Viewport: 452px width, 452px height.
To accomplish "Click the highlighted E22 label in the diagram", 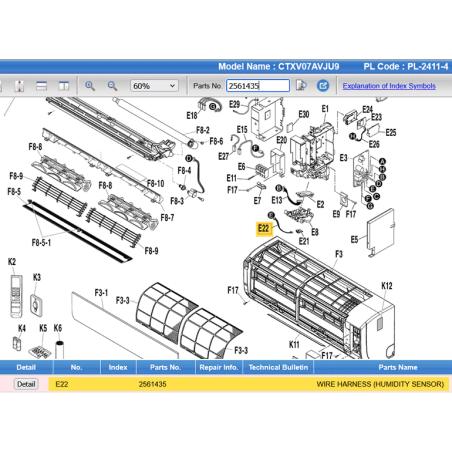I will coord(263,229).
